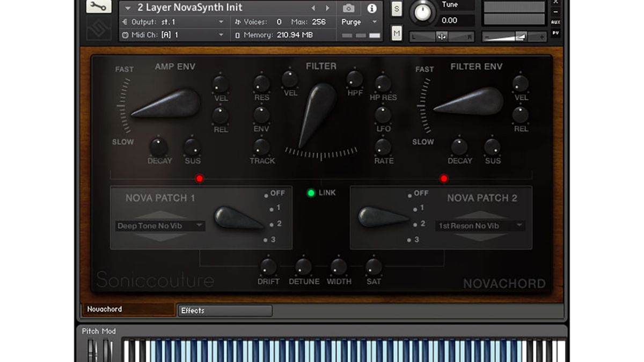The width and height of the screenshot is (644, 362).
Task: Click the snapshot camera icon
Action: pyautogui.click(x=348, y=8)
